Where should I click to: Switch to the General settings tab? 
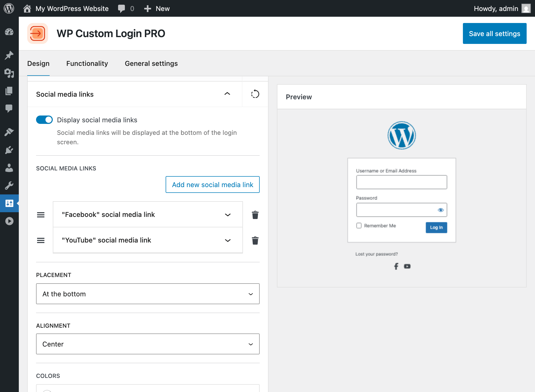tap(151, 64)
